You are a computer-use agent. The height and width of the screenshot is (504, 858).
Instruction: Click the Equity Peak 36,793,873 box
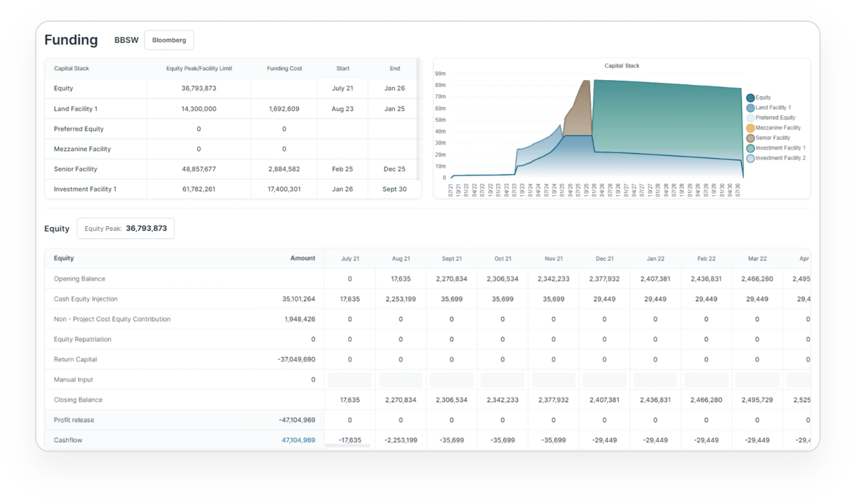126,228
